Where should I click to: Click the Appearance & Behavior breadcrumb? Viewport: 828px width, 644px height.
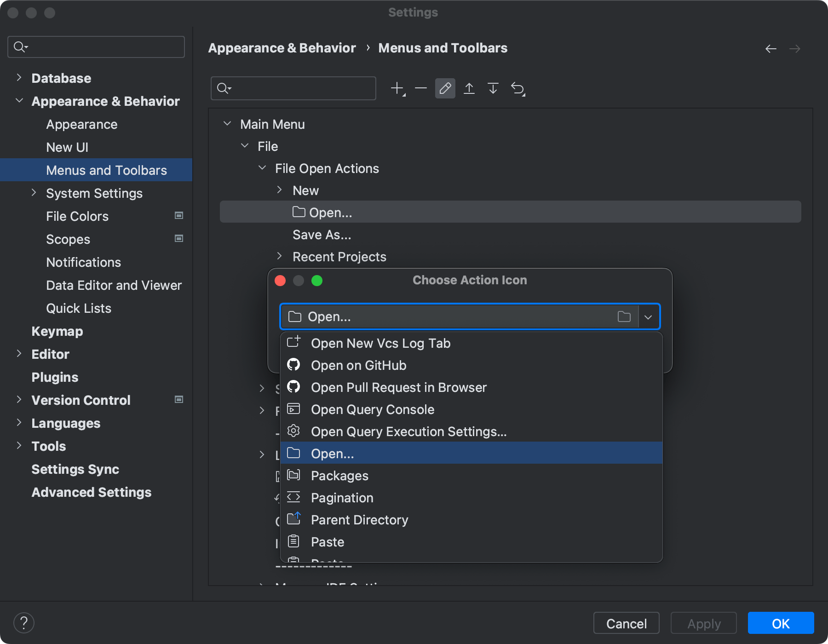pos(282,48)
